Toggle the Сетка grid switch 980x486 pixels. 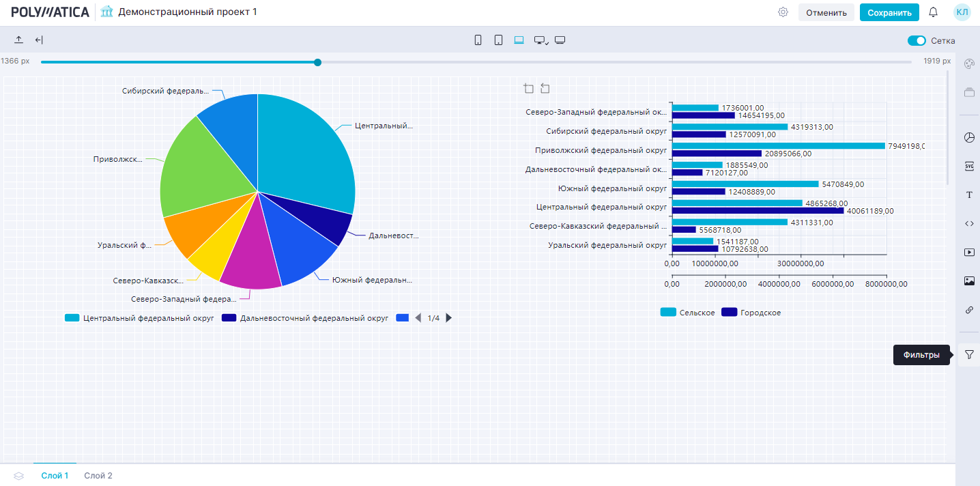click(917, 41)
